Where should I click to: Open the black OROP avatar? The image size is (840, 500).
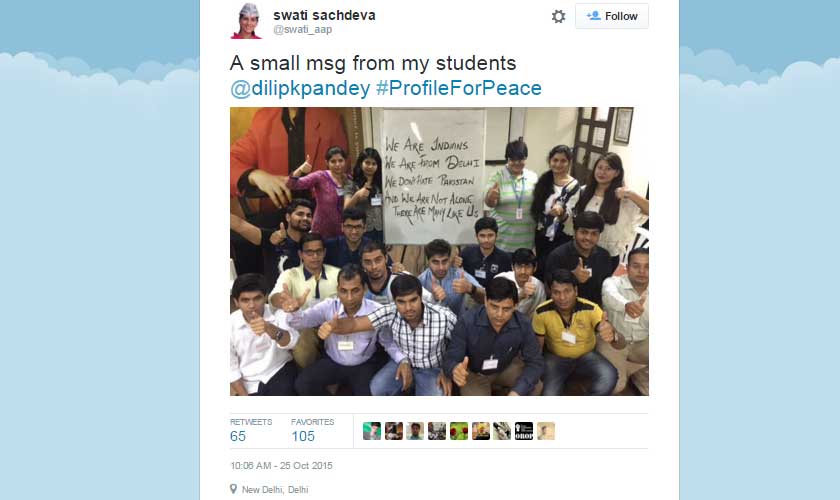point(524,431)
